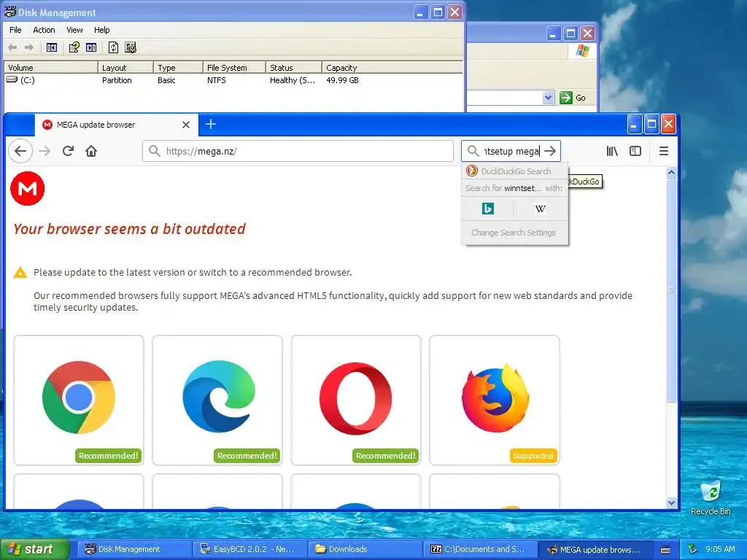
Task: Search with Wikipedia engine icon
Action: (541, 209)
